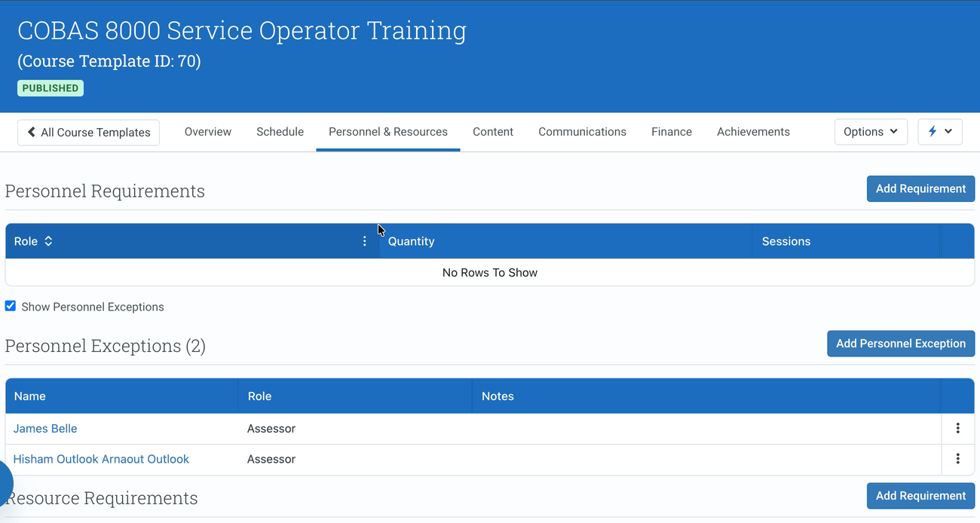Viewport: 980px width, 523px height.
Task: Switch to the Overview tab
Action: point(208,132)
